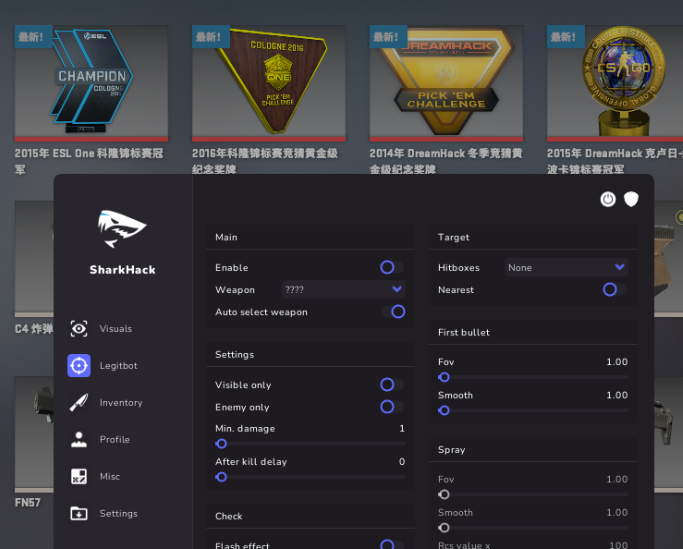
Task: Select the Cologne 2016 Pick'Em trophy thumbnail
Action: pos(269,83)
